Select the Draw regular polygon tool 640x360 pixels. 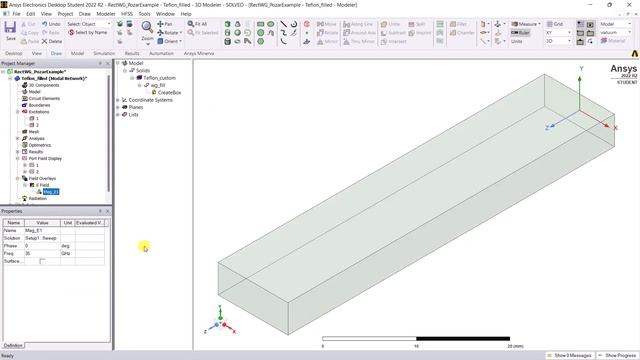[260, 41]
